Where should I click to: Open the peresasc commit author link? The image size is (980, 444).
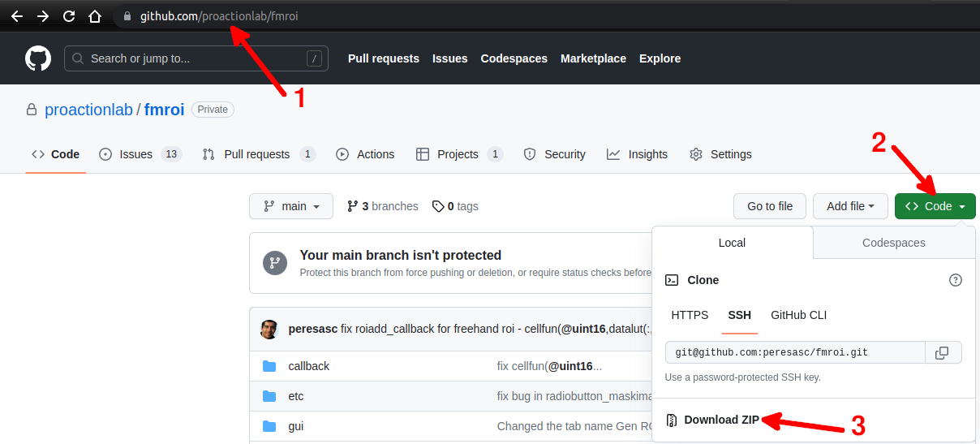click(314, 329)
